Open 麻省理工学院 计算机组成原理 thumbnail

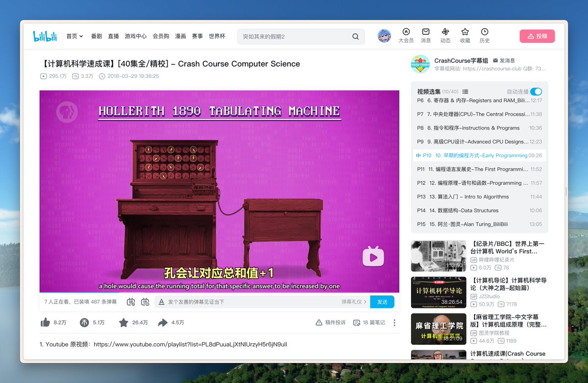pos(438,329)
